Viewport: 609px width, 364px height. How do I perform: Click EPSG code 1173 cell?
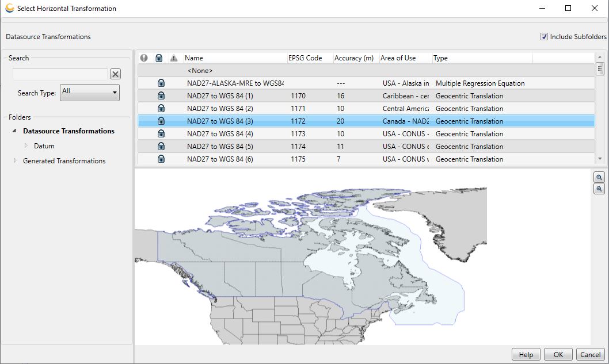[x=298, y=133]
